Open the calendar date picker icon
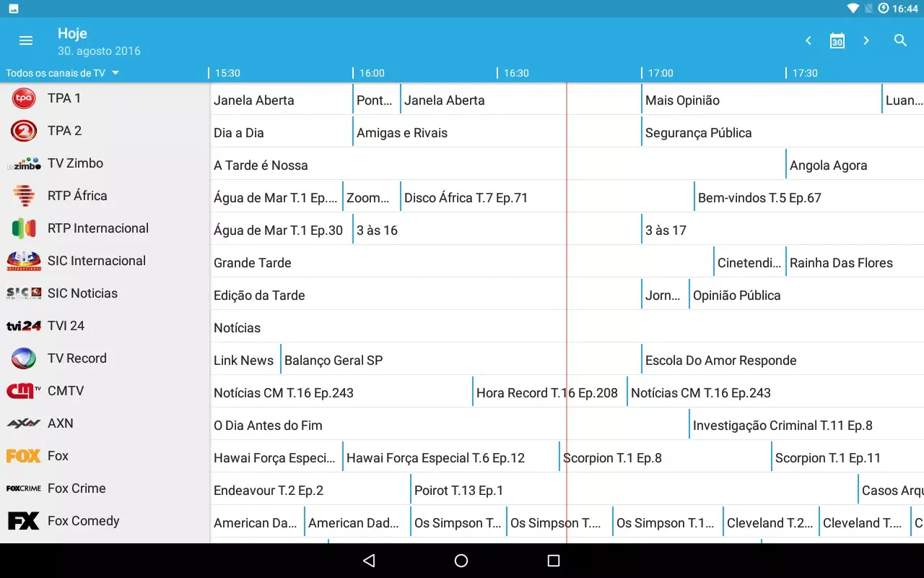The height and width of the screenshot is (578, 924). 837,40
